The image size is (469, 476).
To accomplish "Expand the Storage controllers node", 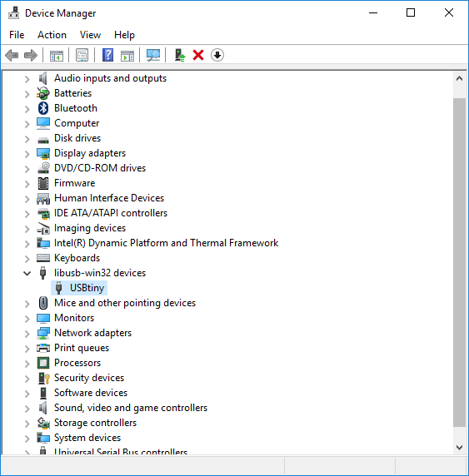I will pyautogui.click(x=27, y=424).
